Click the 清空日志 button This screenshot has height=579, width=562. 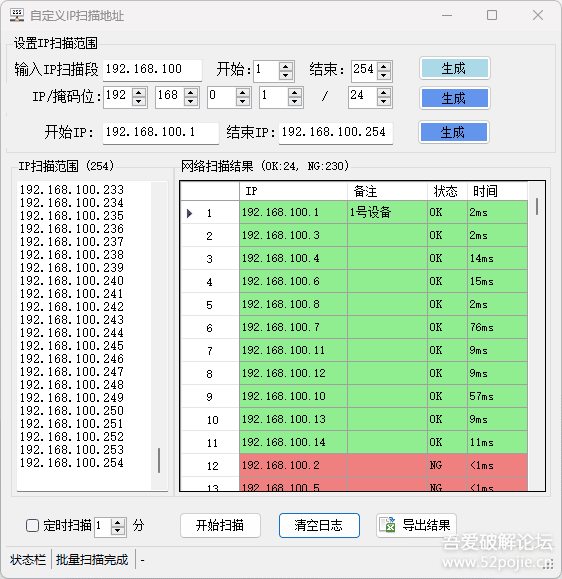pos(319,525)
